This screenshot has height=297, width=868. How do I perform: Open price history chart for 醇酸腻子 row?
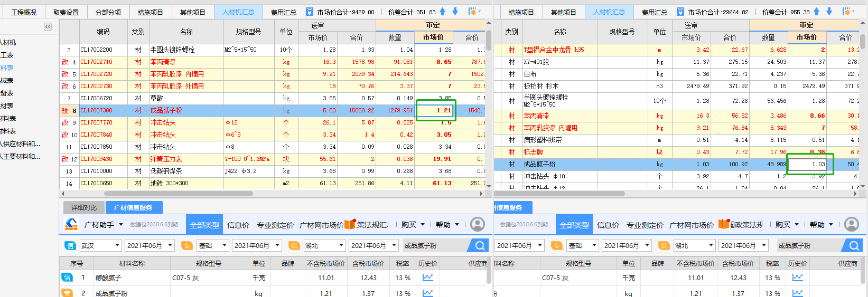click(427, 277)
